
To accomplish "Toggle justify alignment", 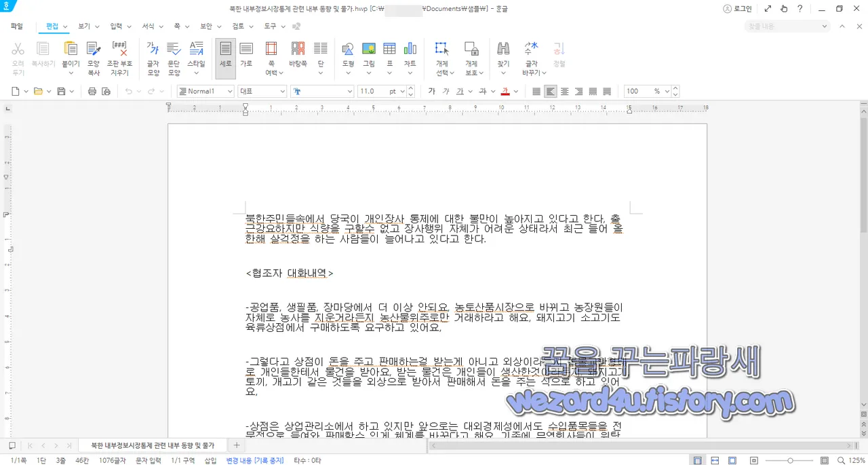I will 536,91.
